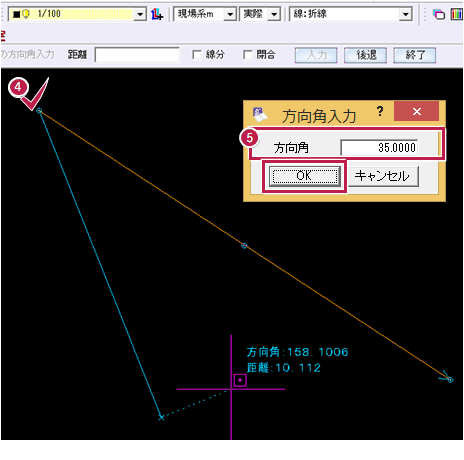Click into the 距離 text field
The image size is (464, 460).
tap(137, 55)
